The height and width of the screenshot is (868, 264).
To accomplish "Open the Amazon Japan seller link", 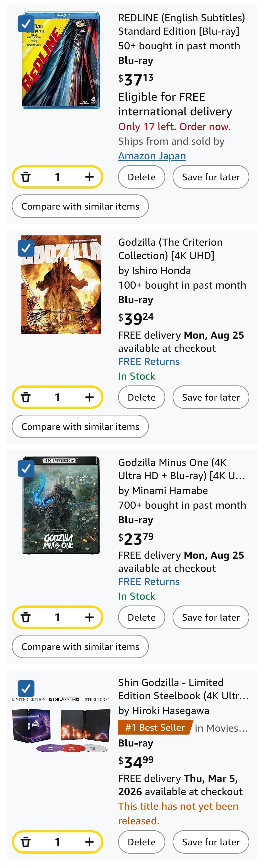I will pyautogui.click(x=152, y=156).
